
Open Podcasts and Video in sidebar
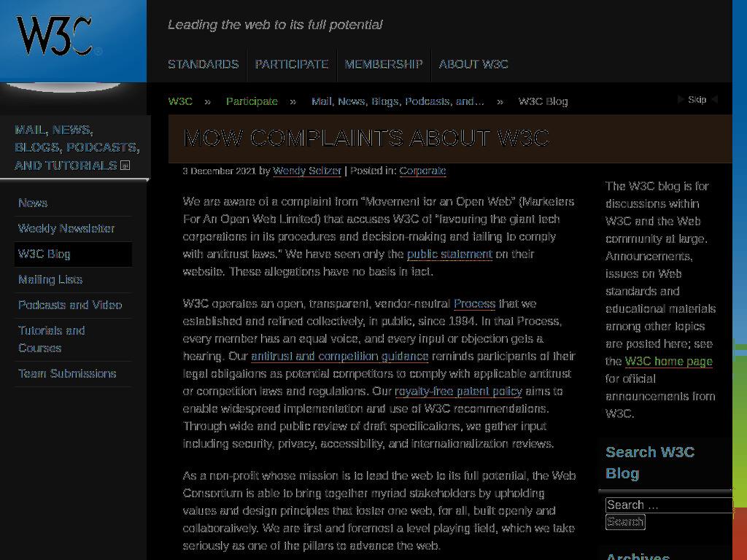coord(70,306)
